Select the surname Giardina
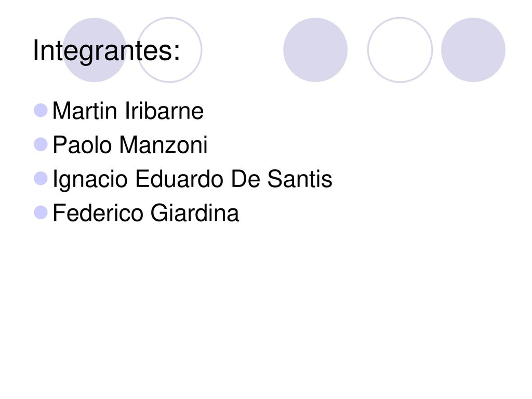Viewport: 532px width, 399px height. [195, 213]
